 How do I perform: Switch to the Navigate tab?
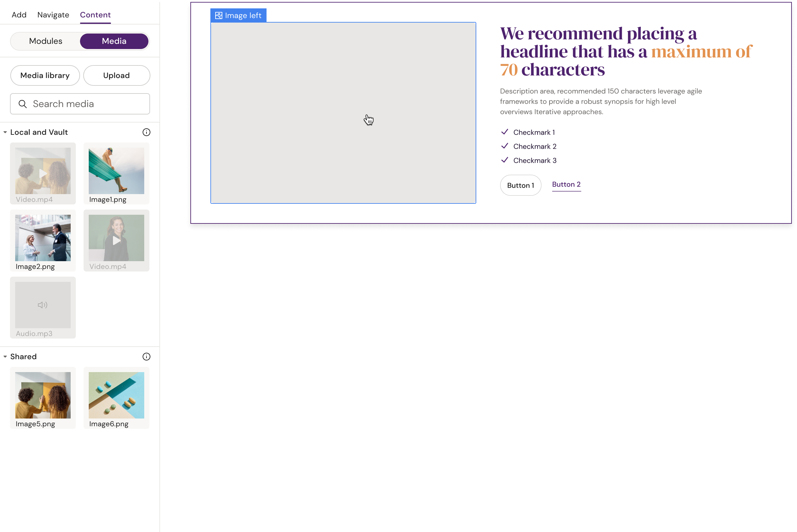click(x=53, y=15)
